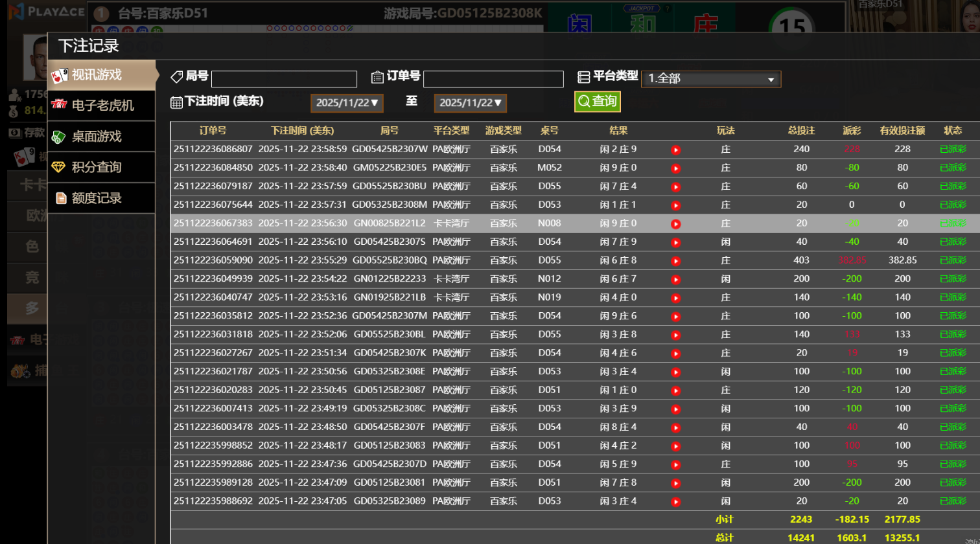Viewport: 980px width, 544px height.
Task: Select the 桌面游戏 sidebar tab
Action: [96, 137]
